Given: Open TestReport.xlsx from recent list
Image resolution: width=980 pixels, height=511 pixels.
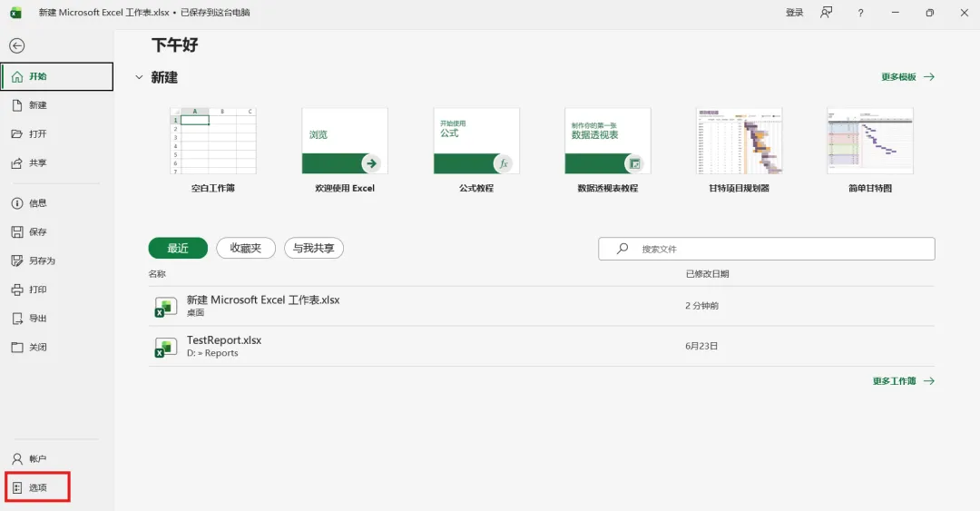Looking at the screenshot, I should tap(541, 346).
